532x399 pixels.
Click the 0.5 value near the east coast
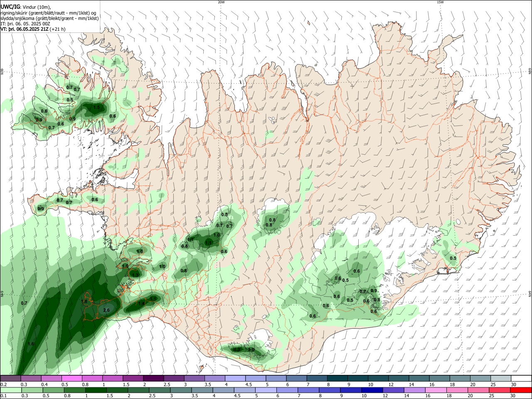[x=453, y=258]
